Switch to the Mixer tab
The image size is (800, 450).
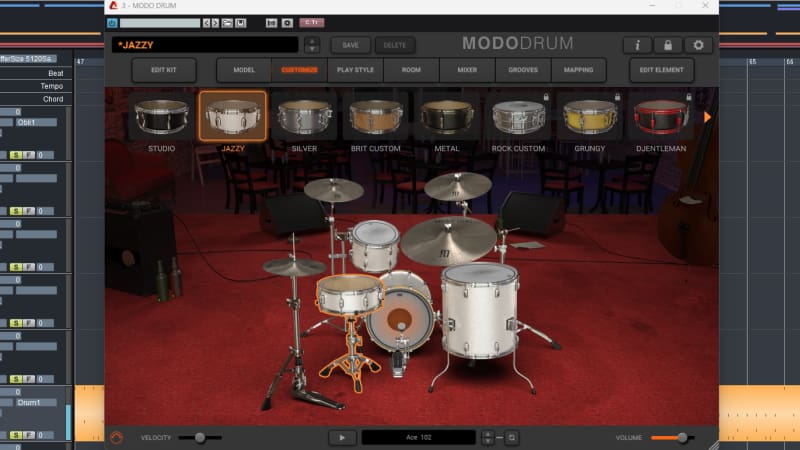(x=467, y=70)
